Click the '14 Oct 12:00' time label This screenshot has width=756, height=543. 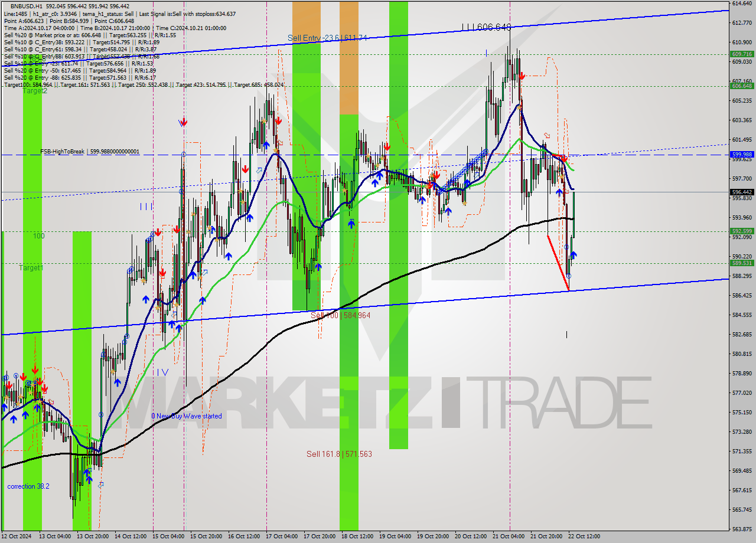click(x=131, y=537)
